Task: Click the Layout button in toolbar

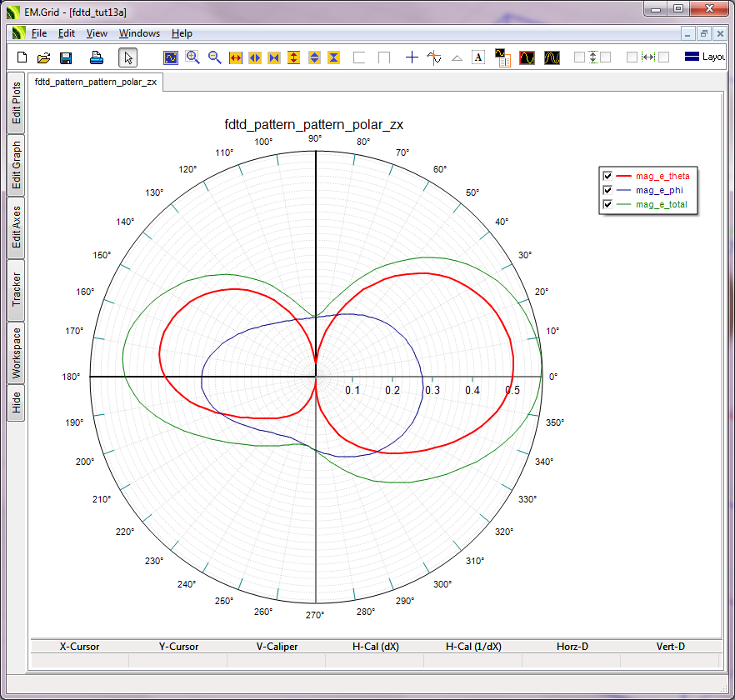Action: [x=704, y=57]
